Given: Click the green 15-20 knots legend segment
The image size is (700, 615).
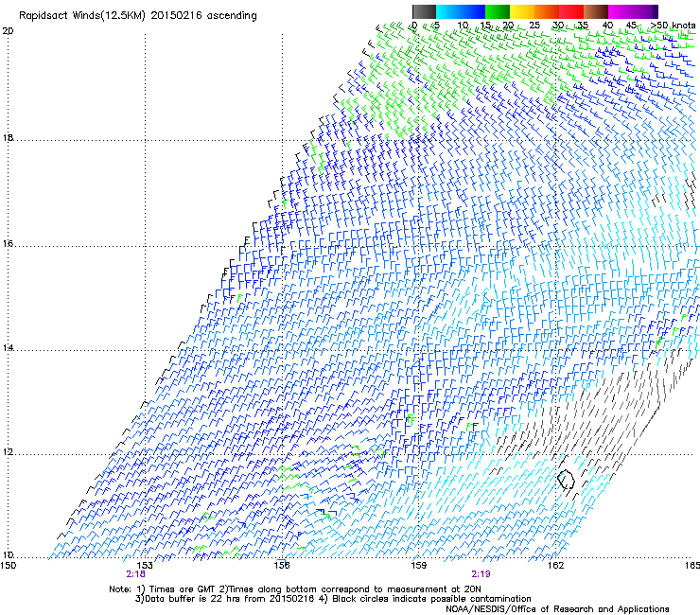Looking at the screenshot, I should pyautogui.click(x=498, y=11).
